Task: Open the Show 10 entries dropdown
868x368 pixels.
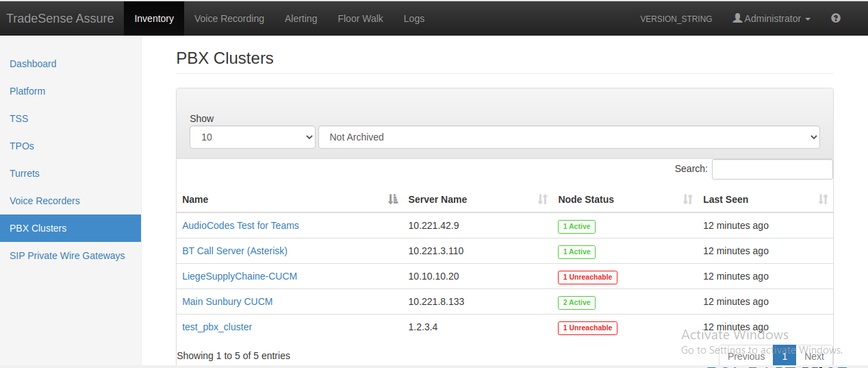Action: (x=253, y=137)
